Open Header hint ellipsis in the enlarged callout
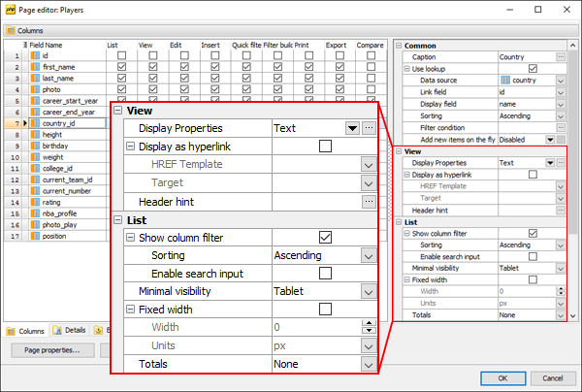Image resolution: width=582 pixels, height=392 pixels. pyautogui.click(x=369, y=201)
